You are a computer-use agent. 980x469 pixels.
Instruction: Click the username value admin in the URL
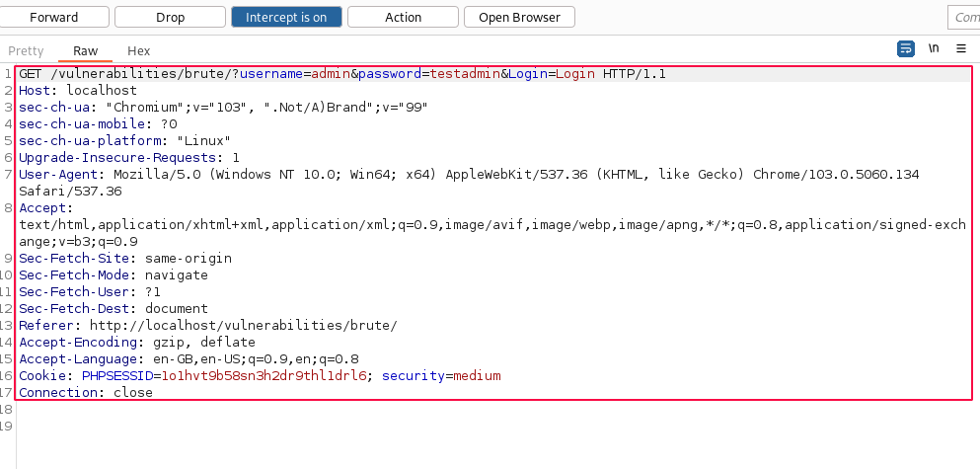point(331,74)
